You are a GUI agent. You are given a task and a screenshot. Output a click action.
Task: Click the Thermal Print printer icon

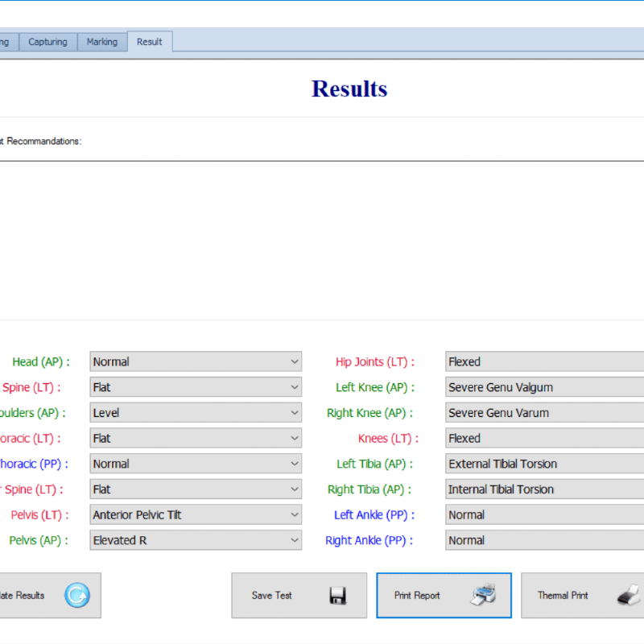(x=628, y=596)
